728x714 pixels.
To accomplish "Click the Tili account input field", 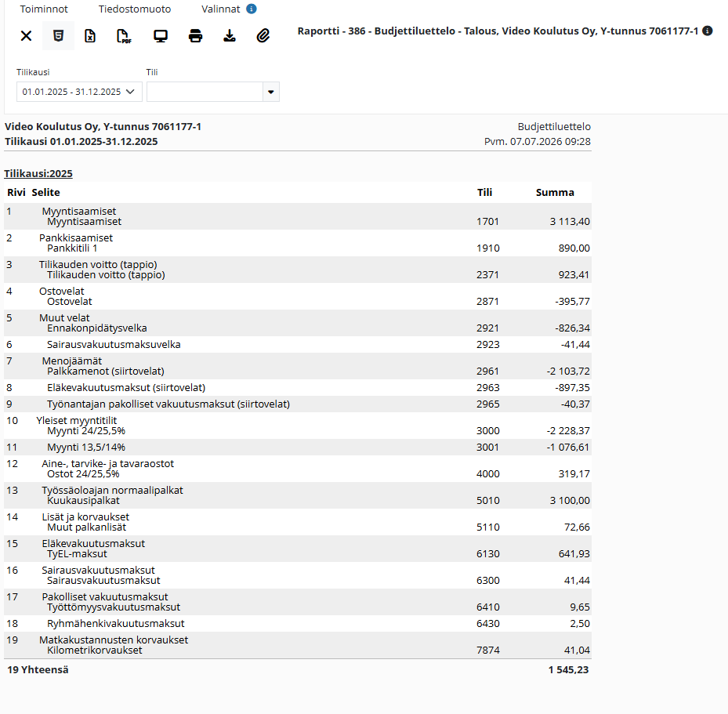I will (205, 92).
